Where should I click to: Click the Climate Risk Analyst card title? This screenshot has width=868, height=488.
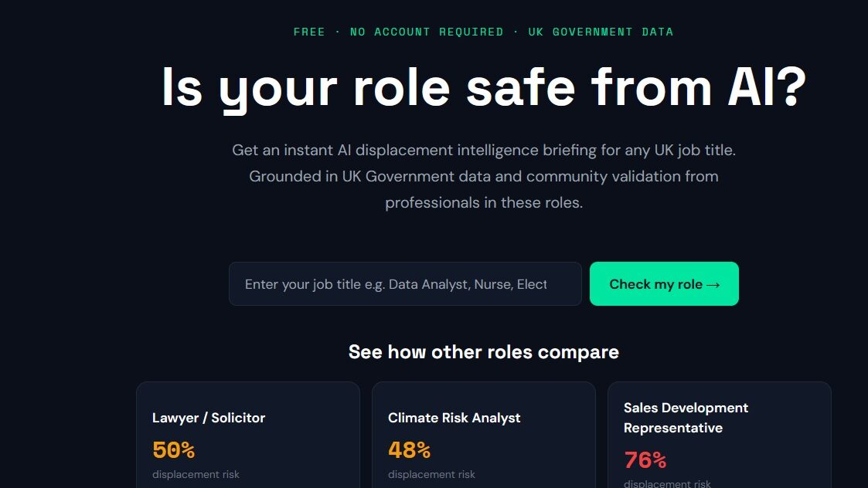click(x=454, y=418)
